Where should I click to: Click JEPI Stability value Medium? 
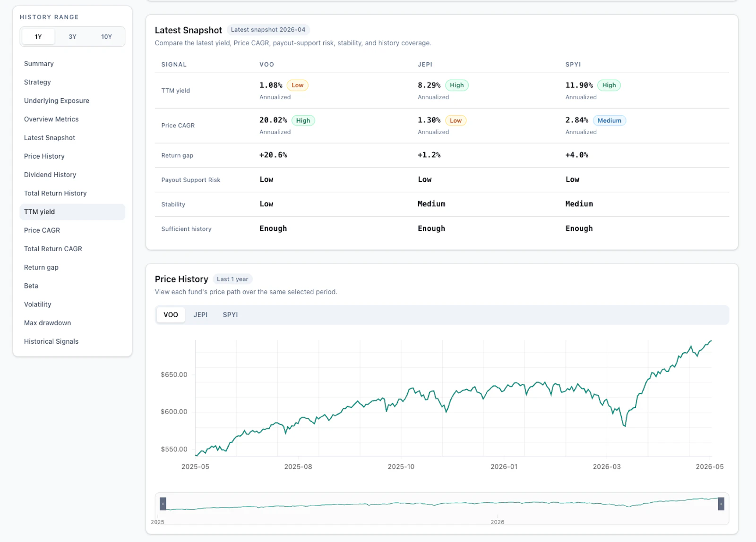431,204
